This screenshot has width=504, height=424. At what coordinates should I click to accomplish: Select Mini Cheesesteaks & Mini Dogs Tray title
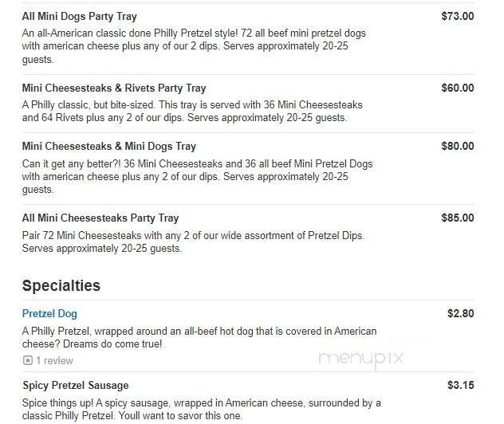tap(108, 147)
